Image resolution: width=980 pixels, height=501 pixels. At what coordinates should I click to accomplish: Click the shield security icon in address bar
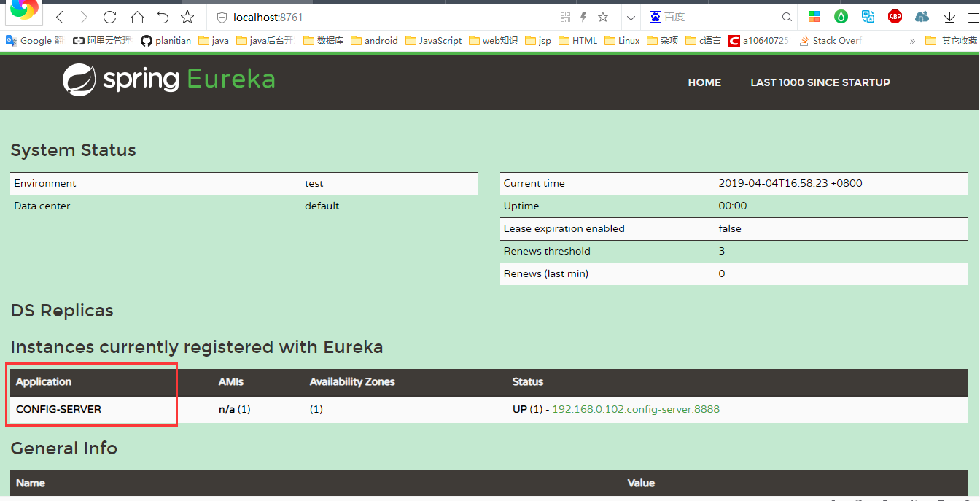222,17
